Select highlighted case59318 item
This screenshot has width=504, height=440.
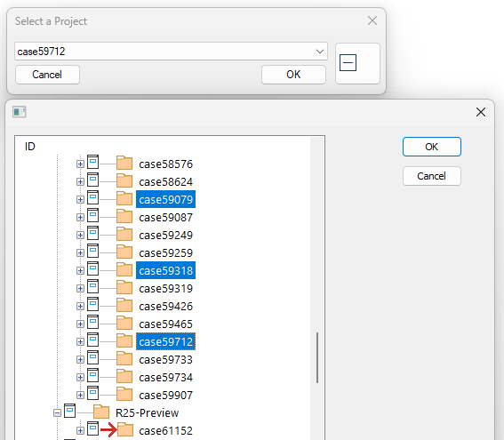[x=165, y=270]
